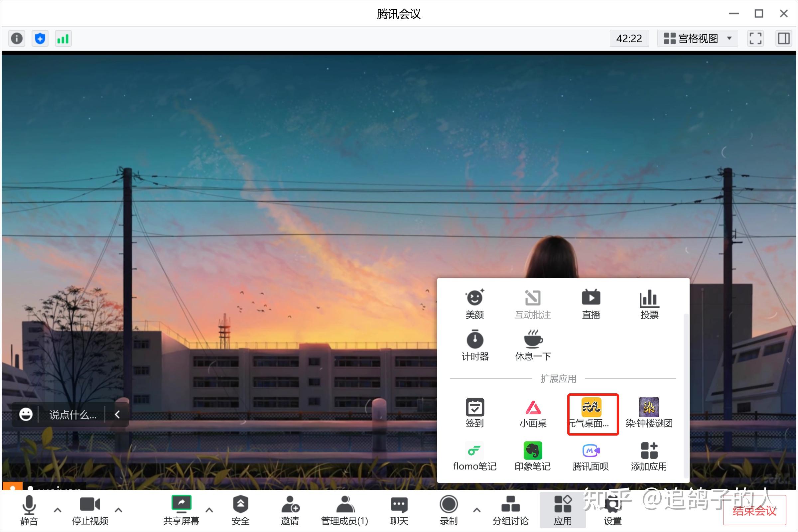Mute the microphone with 静音

click(29, 511)
